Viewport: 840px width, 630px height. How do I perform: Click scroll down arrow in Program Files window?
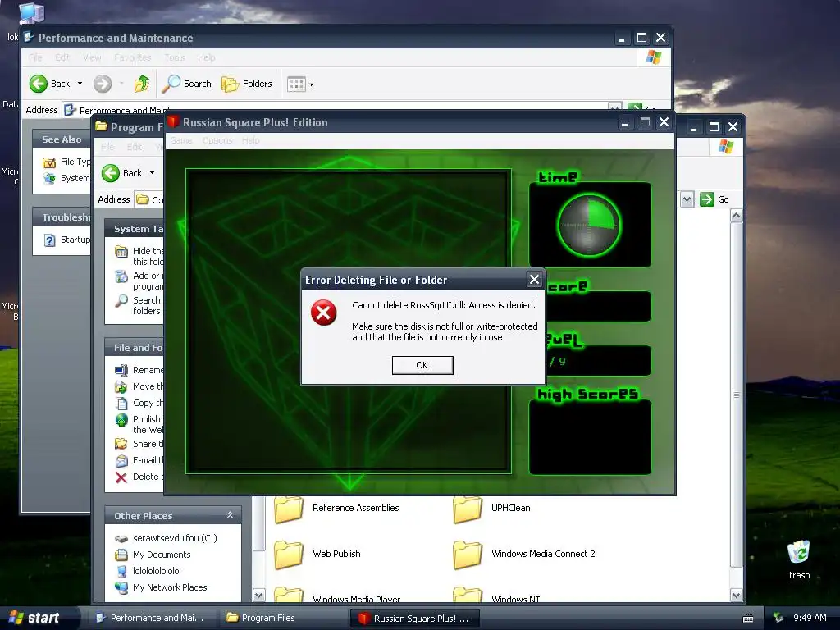[736, 596]
